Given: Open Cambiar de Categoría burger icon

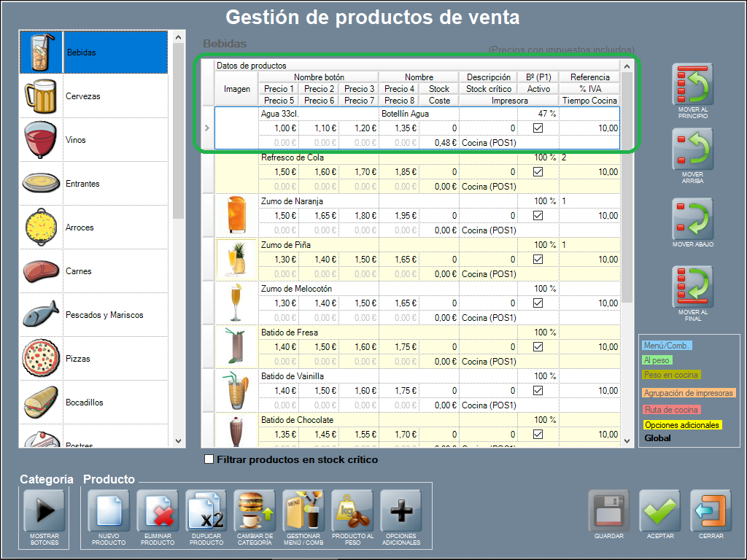Looking at the screenshot, I should coord(255,512).
